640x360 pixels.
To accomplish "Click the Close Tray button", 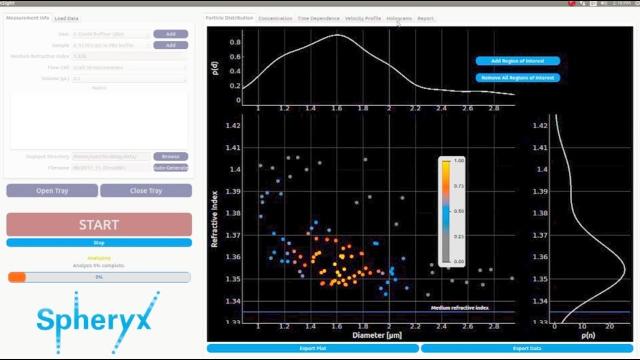I will click(146, 191).
